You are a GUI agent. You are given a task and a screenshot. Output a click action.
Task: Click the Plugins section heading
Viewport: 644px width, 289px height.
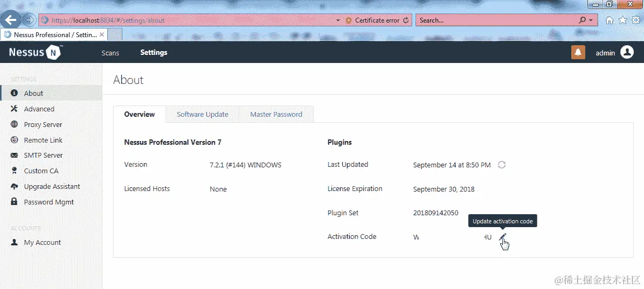pyautogui.click(x=340, y=142)
